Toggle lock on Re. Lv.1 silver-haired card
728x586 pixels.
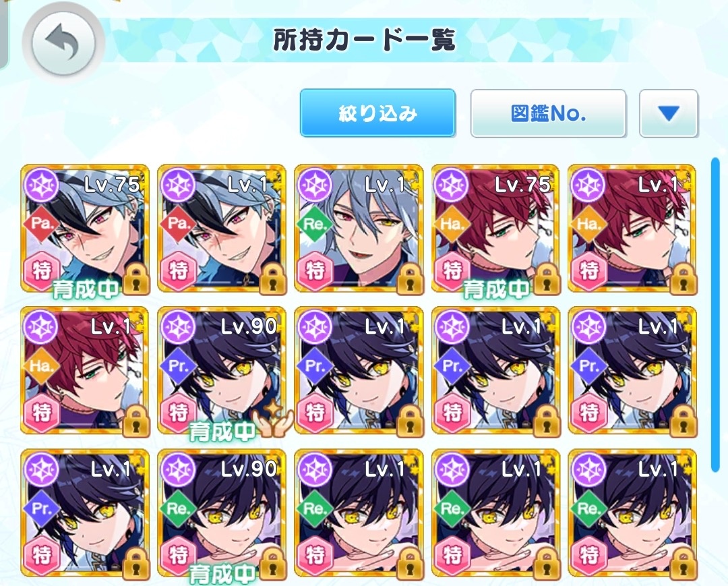[x=410, y=280]
